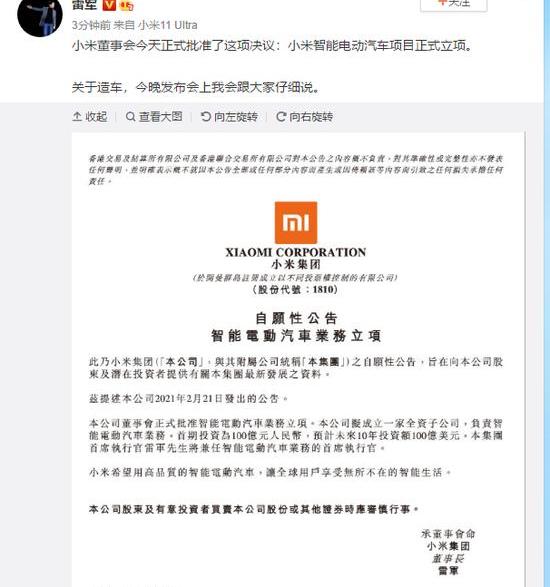Click the rotate-left arrow icon
Viewport: 550px width, 587px height.
206,117
